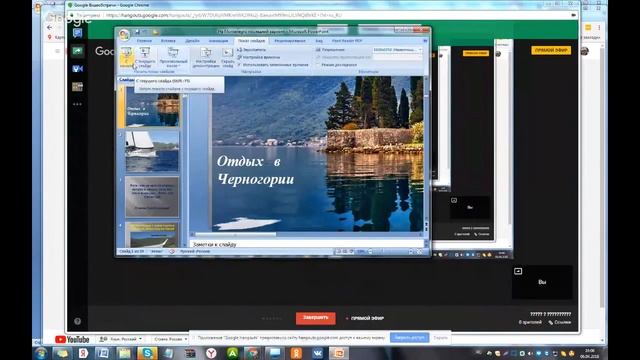Open Hangouts chat sidebar icon
Viewport: 640px width, 360px height.
point(77,33)
